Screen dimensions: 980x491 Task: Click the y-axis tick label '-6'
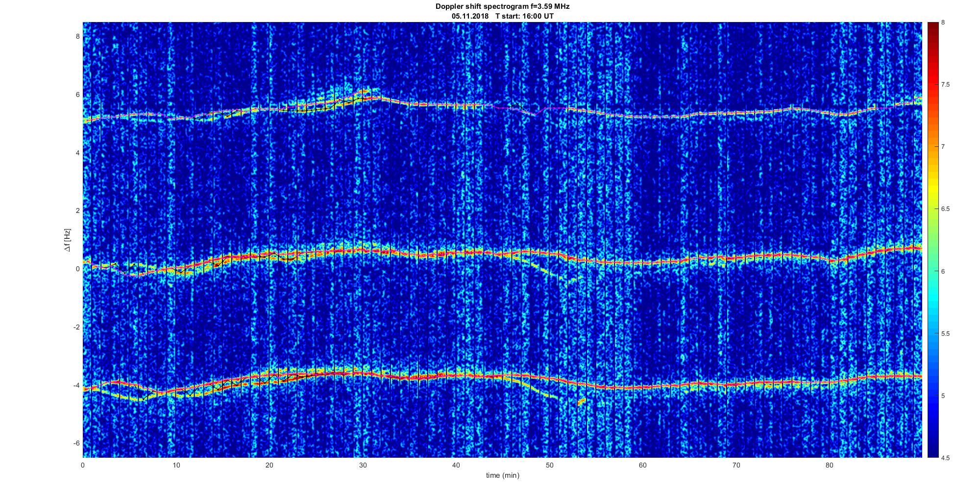pos(76,443)
